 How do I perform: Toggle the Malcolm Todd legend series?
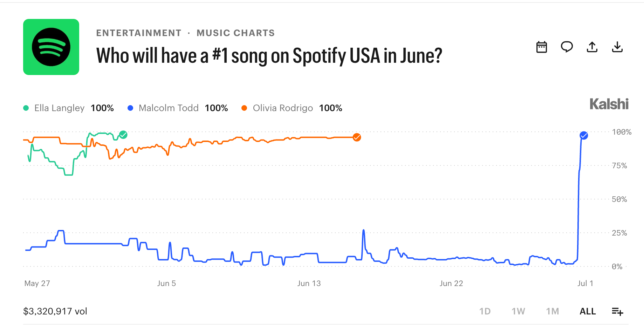[x=178, y=108]
